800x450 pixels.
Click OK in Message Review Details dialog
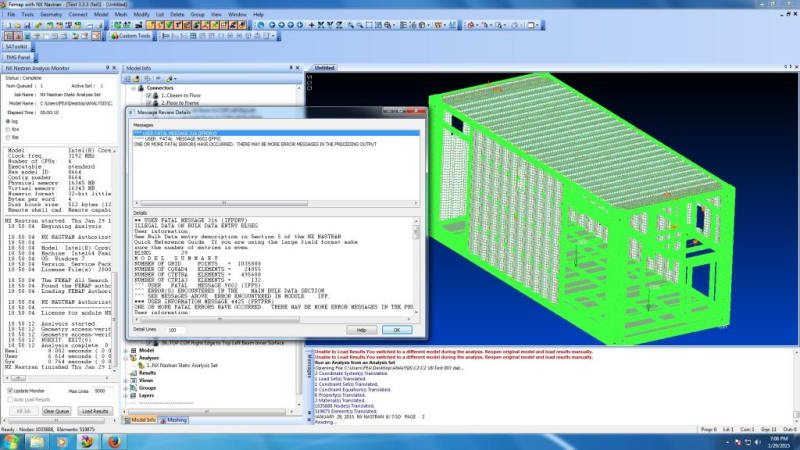coord(397,330)
